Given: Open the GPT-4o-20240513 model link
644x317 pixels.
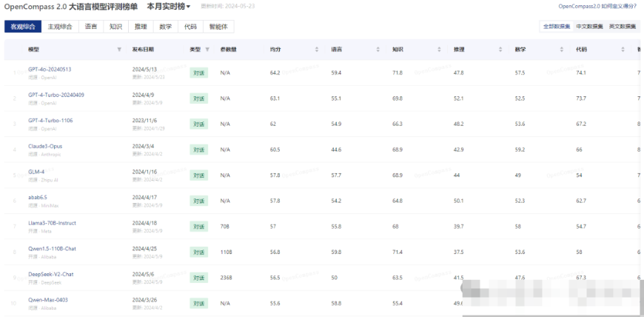Looking at the screenshot, I should (x=50, y=69).
